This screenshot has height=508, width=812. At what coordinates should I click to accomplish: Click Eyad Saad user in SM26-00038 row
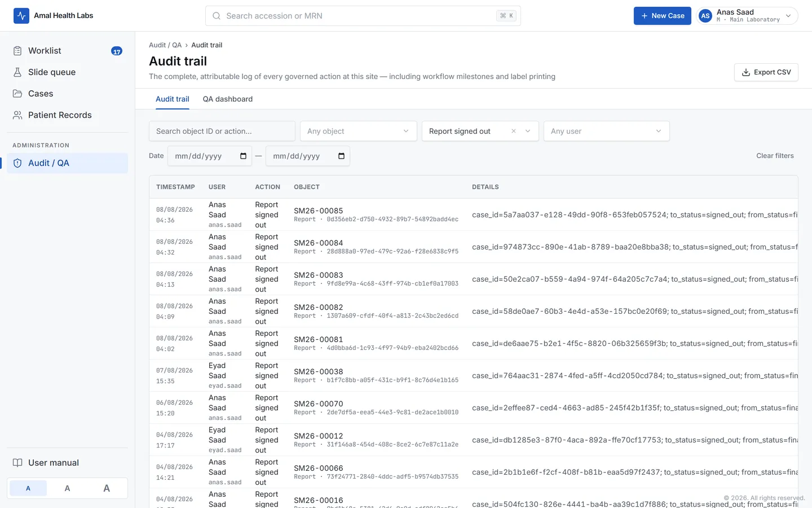coord(218,371)
